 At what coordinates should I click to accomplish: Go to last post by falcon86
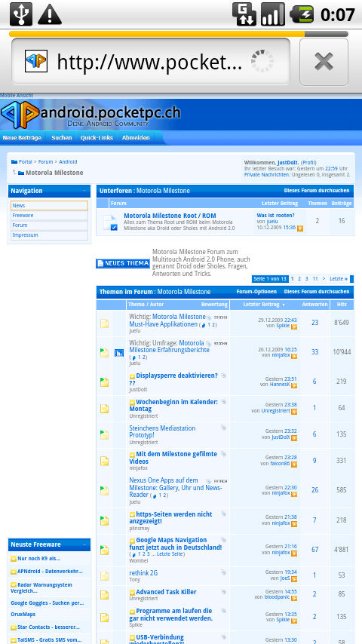click(294, 464)
